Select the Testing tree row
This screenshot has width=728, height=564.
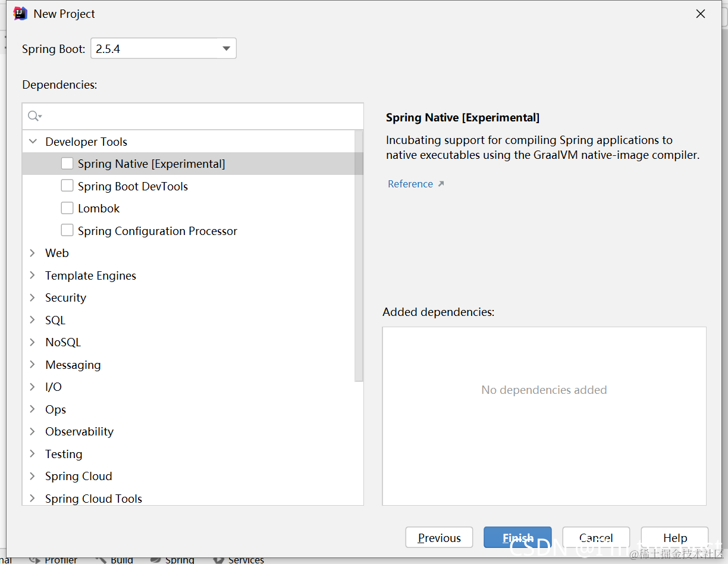coord(189,454)
